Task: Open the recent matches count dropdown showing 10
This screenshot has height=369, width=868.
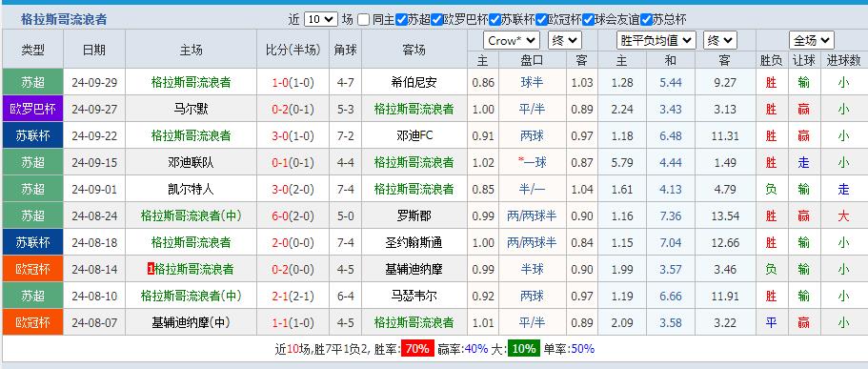Action: [x=320, y=19]
